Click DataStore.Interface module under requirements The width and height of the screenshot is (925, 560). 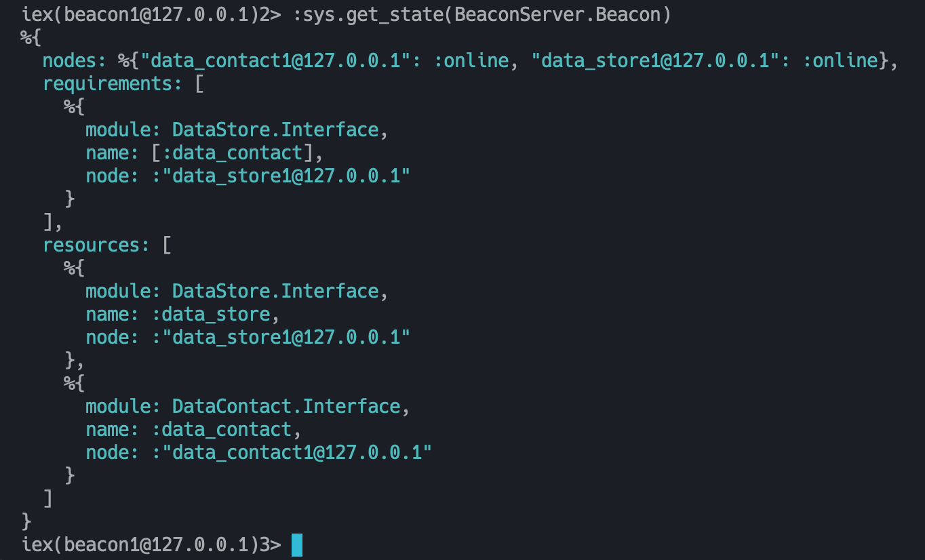coord(275,130)
